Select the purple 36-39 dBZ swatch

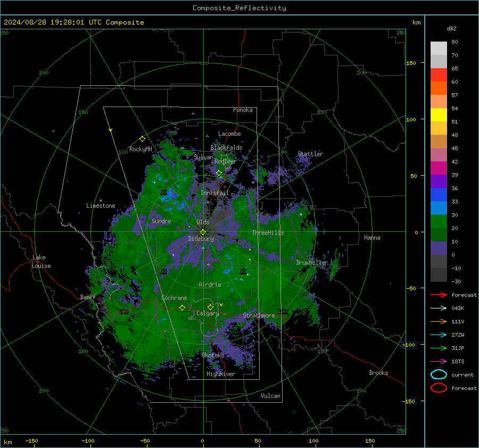pyautogui.click(x=439, y=181)
